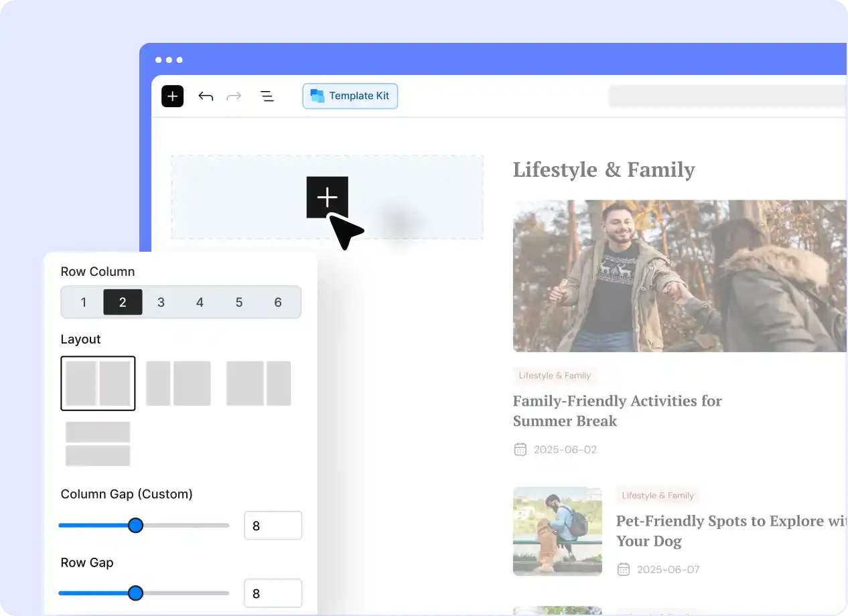Redo the last action using the arrow icon
The width and height of the screenshot is (848, 616).
[x=234, y=96]
